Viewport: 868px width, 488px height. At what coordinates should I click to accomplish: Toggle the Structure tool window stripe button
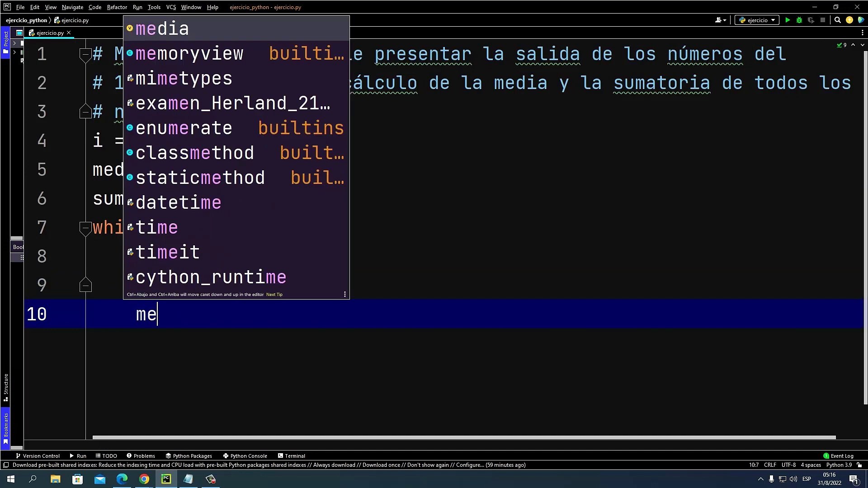5,386
